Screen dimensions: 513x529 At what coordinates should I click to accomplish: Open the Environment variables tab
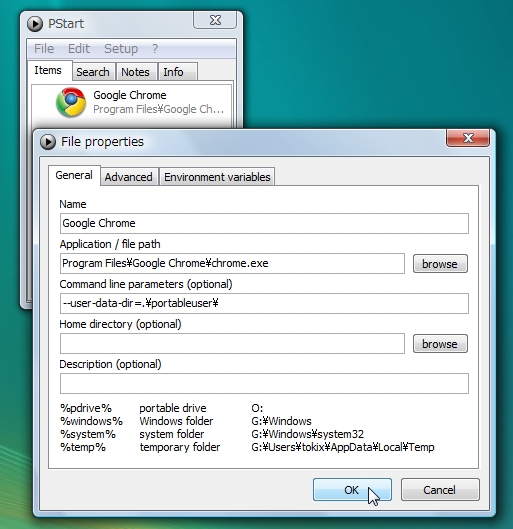coord(217,177)
